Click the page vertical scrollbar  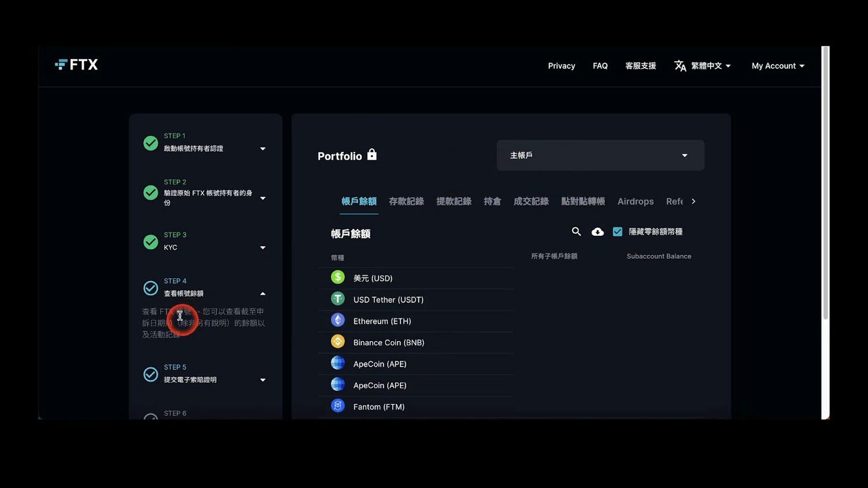(x=826, y=182)
